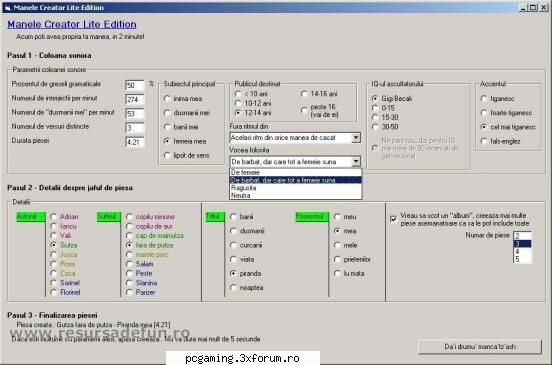Pick 'Ragusita' voice option
This screenshot has height=365, width=552.
295,188
